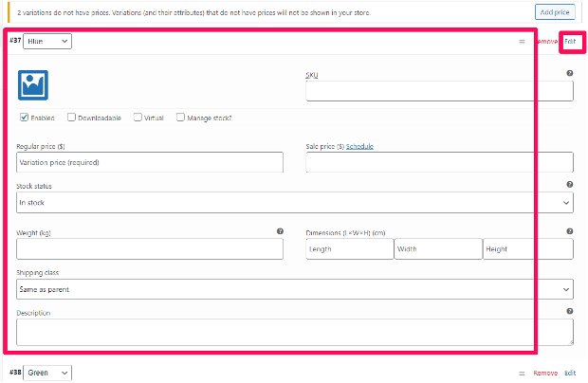The image size is (588, 383).
Task: Click the variation image upload placeholder
Action: pos(33,84)
